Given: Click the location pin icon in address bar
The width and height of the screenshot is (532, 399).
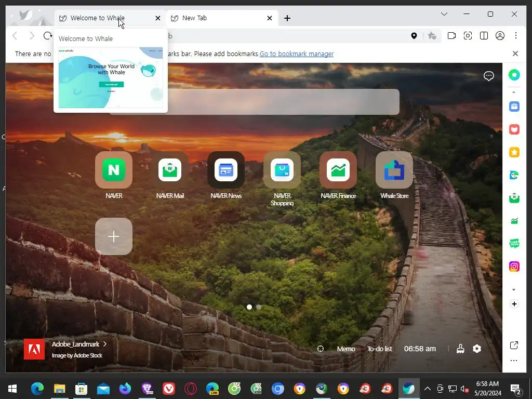Looking at the screenshot, I should (x=414, y=36).
